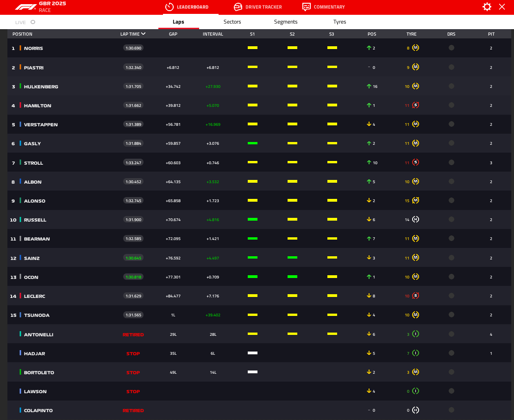The width and height of the screenshot is (514, 420).
Task: Open the Commentary view
Action: [x=324, y=7]
